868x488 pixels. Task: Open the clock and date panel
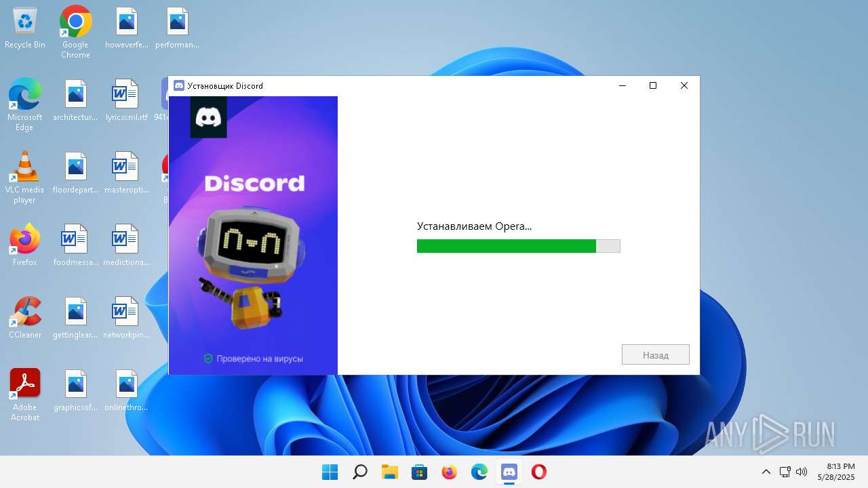pos(836,472)
